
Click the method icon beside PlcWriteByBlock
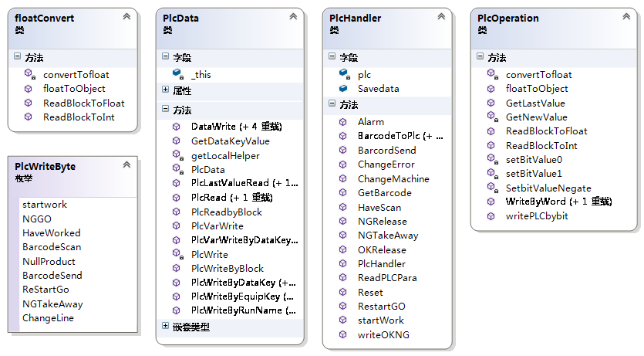[x=177, y=268]
